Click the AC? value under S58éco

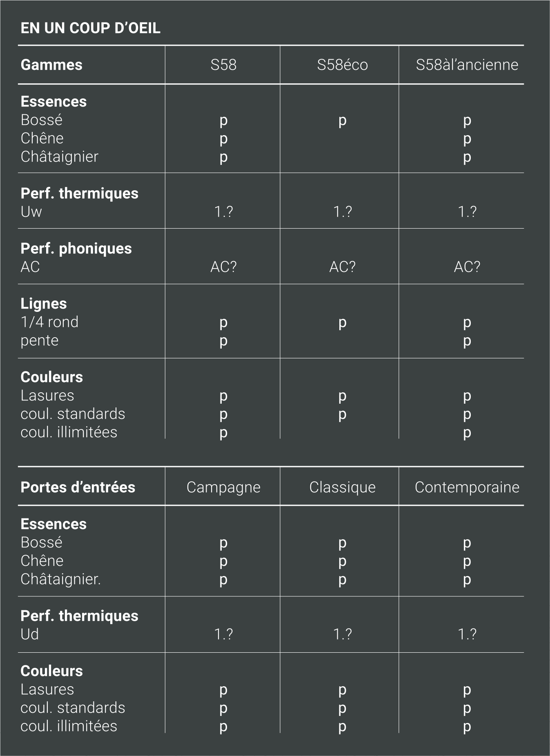click(342, 267)
